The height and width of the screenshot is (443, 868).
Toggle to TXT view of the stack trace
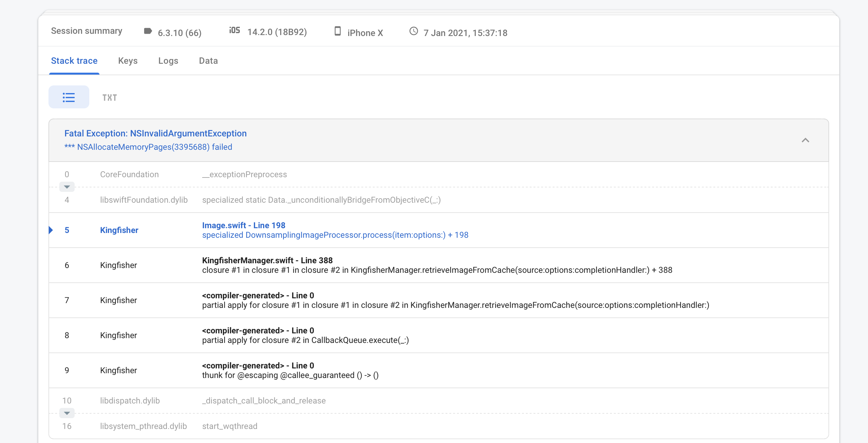(x=109, y=97)
